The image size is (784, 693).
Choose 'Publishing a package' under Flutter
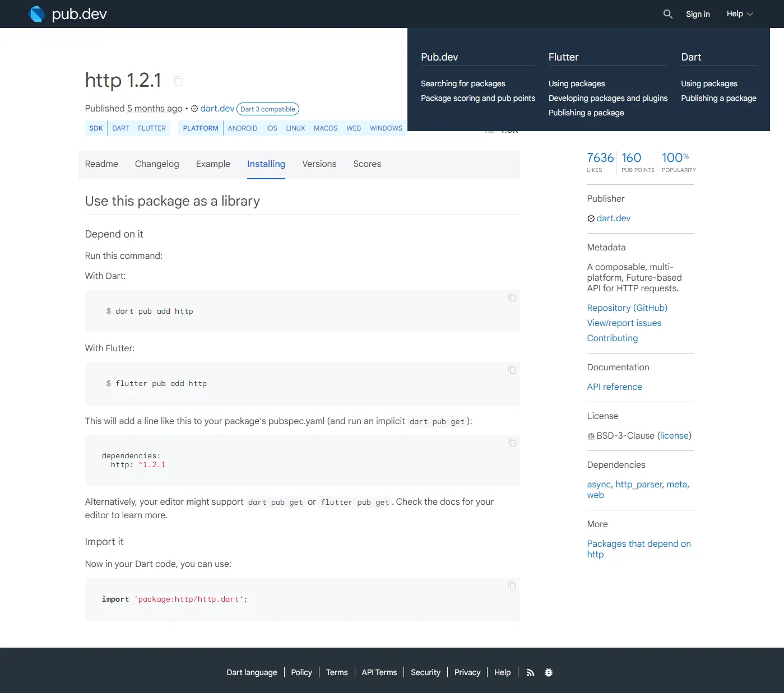pyautogui.click(x=586, y=113)
